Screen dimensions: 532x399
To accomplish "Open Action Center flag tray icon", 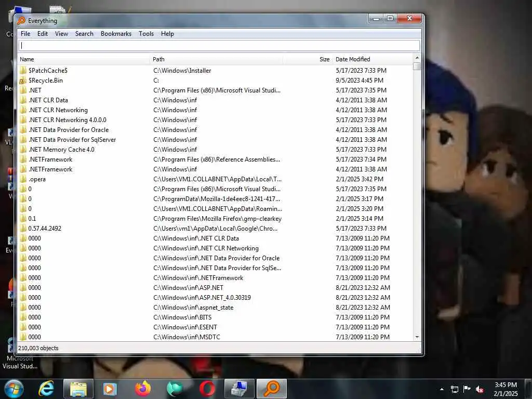I will click(x=467, y=389).
